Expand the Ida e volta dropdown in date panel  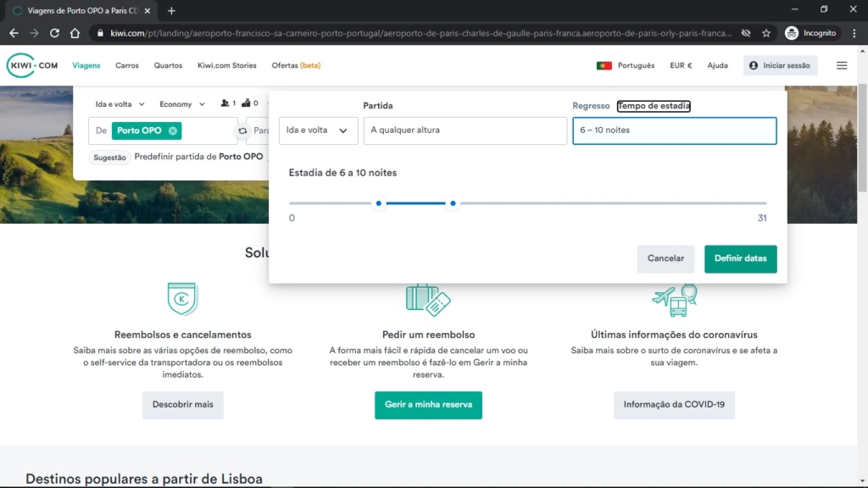coord(319,130)
